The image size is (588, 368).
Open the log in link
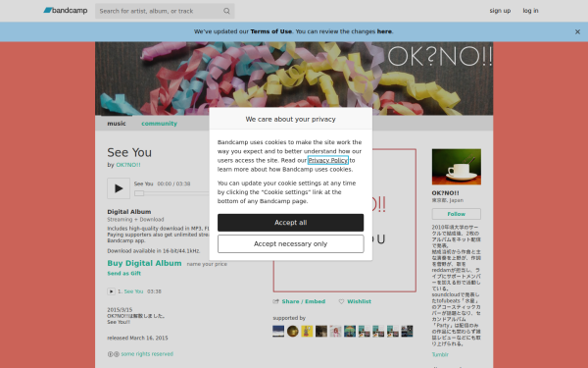click(x=530, y=11)
